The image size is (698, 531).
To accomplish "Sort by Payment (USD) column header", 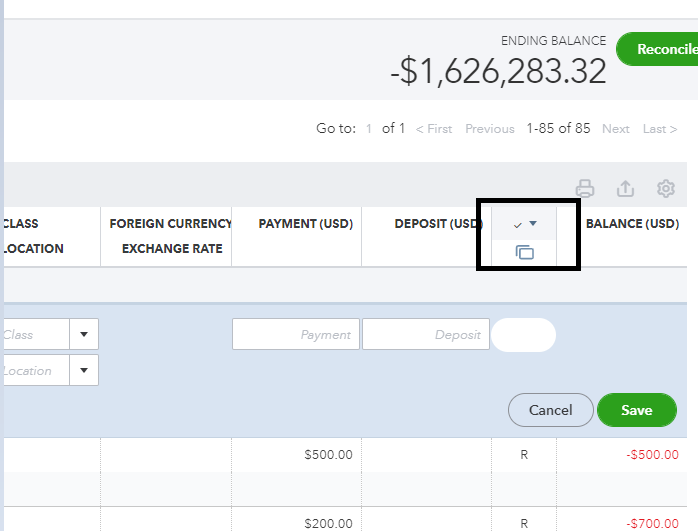I will point(305,224).
